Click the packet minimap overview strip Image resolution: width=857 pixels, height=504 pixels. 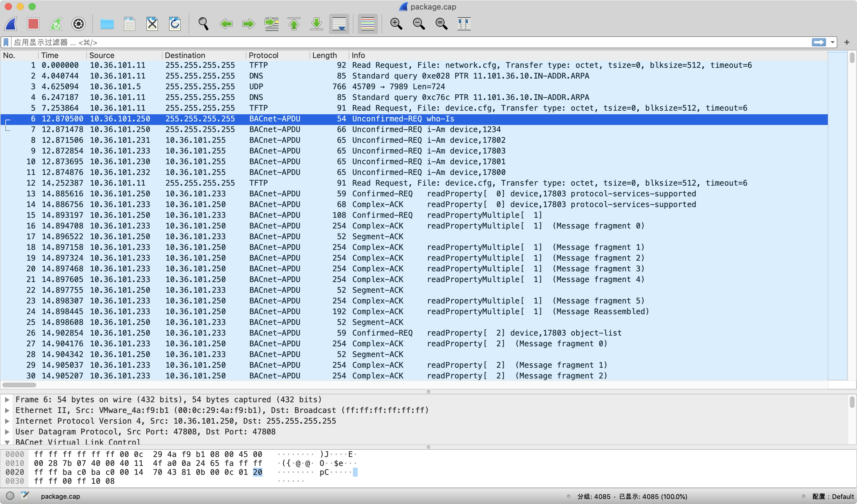(x=837, y=216)
